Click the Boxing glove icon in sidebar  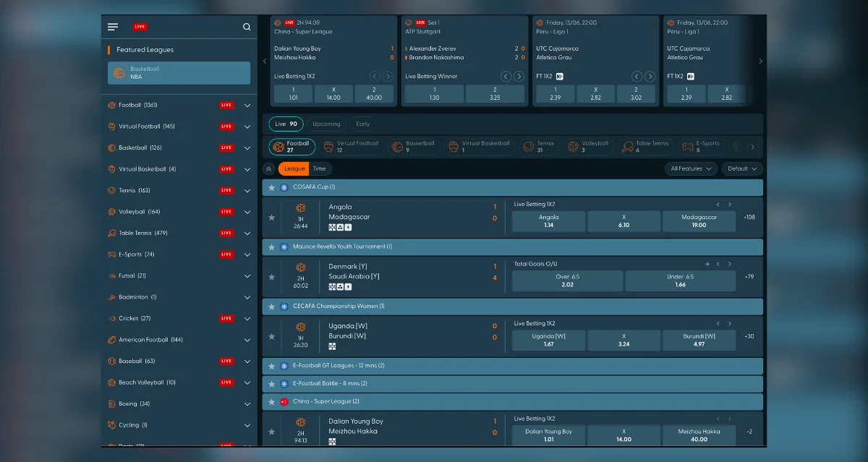pyautogui.click(x=112, y=403)
